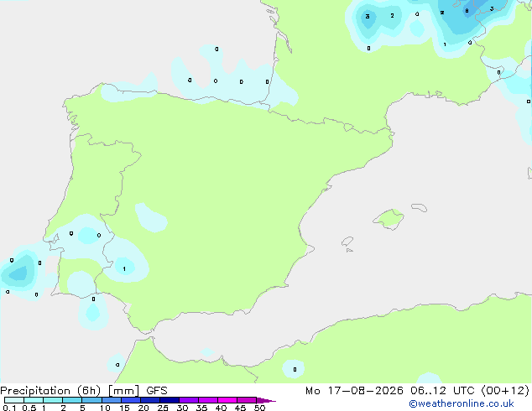Click the 25–30 mm navy legend swatch

click(x=170, y=400)
